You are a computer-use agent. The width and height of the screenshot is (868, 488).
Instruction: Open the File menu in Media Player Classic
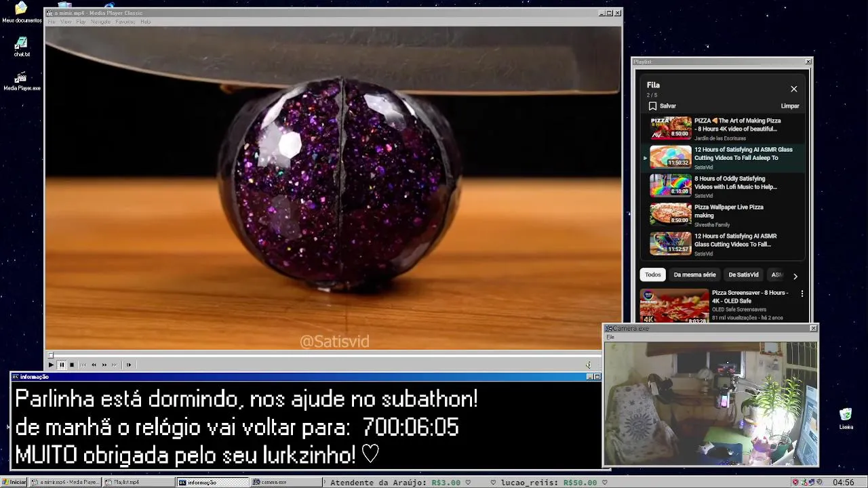tap(51, 22)
